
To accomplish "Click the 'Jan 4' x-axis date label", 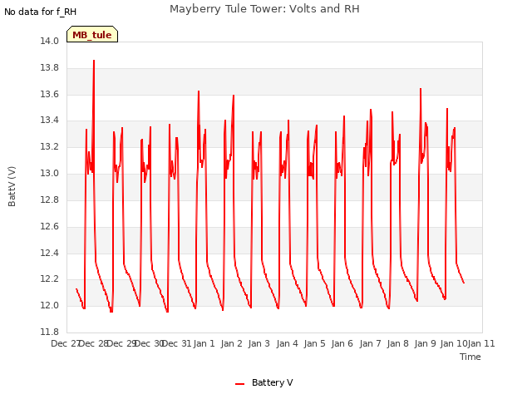I will coord(287,343).
